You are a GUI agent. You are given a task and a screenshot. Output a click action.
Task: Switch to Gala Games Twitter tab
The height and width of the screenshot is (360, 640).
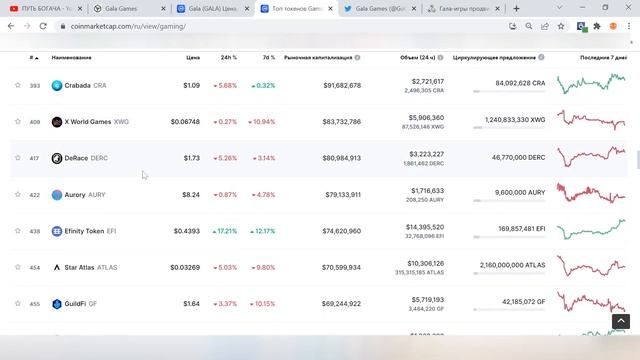380,8
